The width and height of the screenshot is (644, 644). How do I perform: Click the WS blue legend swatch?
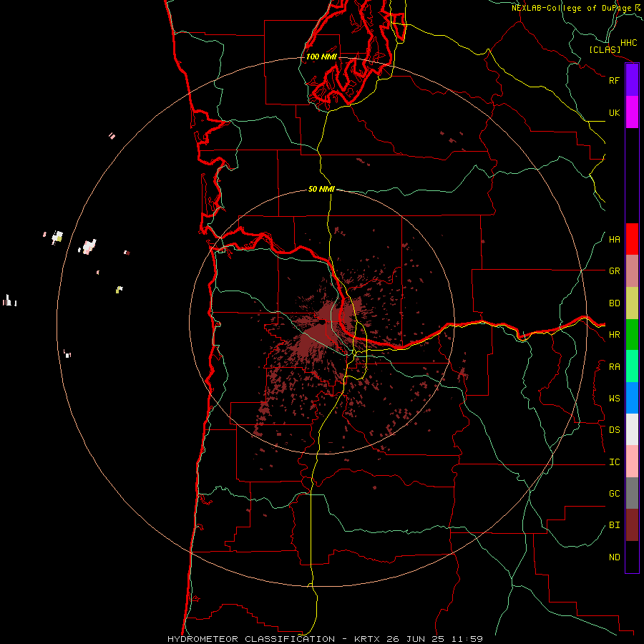coord(632,398)
